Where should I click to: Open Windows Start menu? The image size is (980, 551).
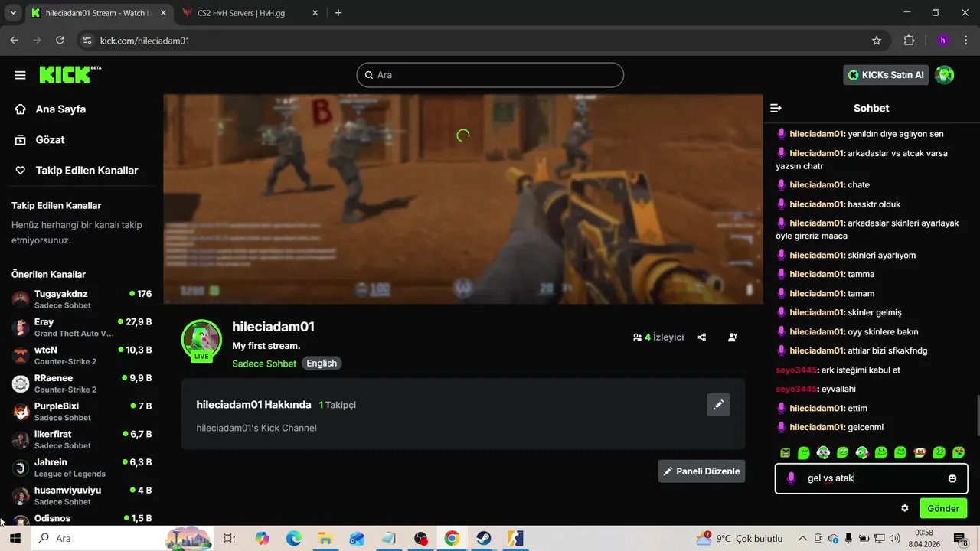[15, 539]
